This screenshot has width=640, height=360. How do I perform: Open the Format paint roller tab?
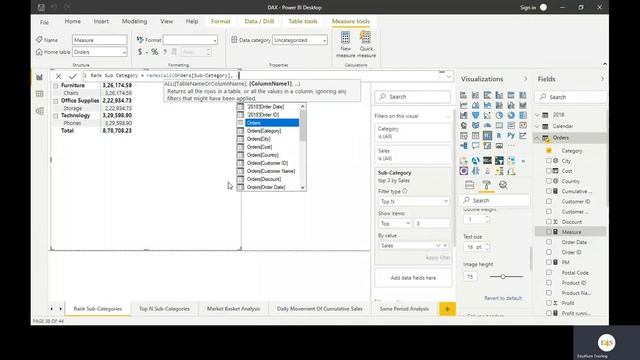pos(487,185)
